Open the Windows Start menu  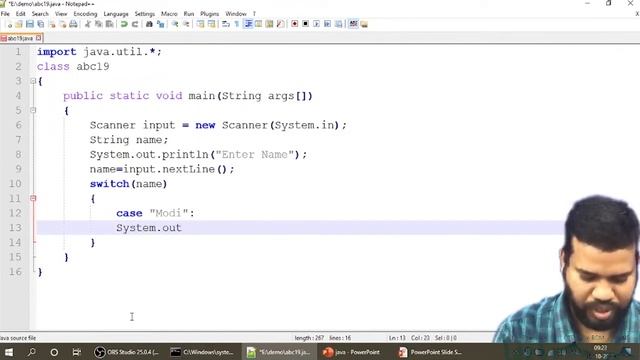9,352
